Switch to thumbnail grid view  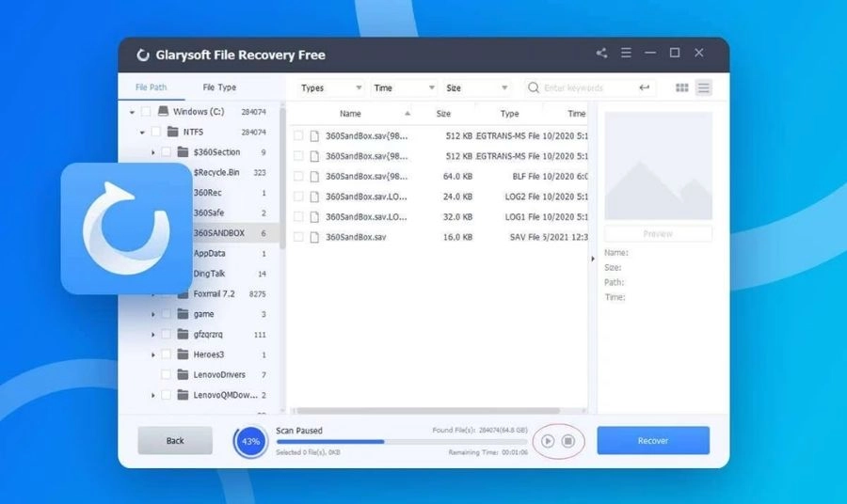pos(681,87)
